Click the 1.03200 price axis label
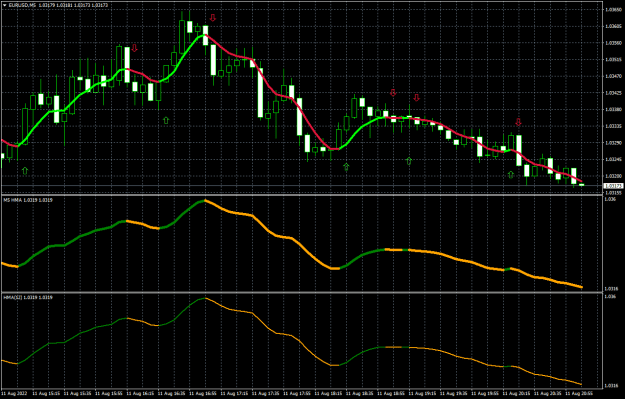The height and width of the screenshot is (399, 625). pos(613,176)
